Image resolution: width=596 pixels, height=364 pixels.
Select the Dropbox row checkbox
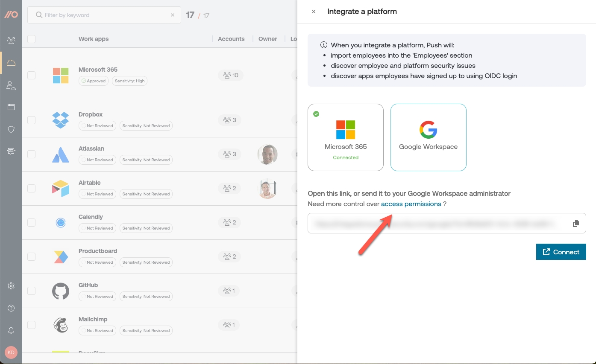point(31,120)
